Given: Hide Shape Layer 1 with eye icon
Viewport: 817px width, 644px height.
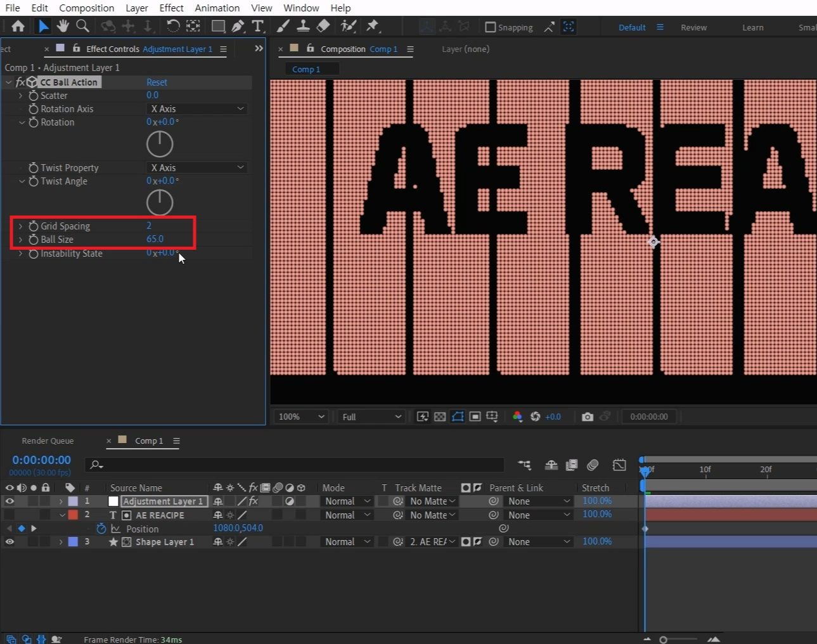Looking at the screenshot, I should tap(10, 541).
